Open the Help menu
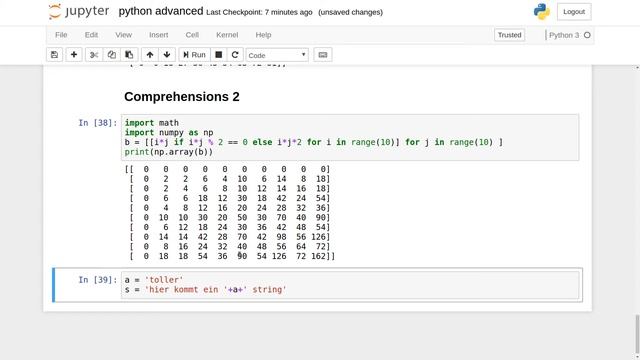This screenshot has width=640, height=360. [263, 35]
